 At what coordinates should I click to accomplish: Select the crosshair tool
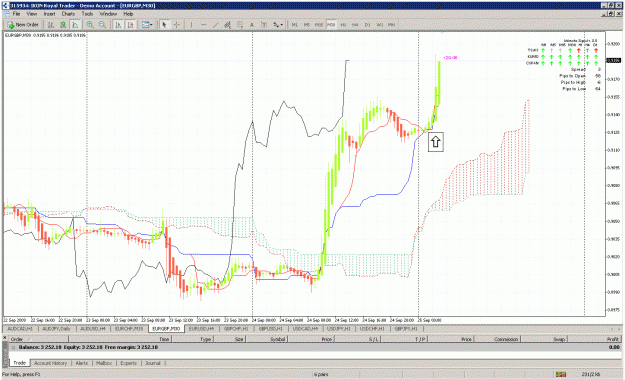[x=176, y=25]
